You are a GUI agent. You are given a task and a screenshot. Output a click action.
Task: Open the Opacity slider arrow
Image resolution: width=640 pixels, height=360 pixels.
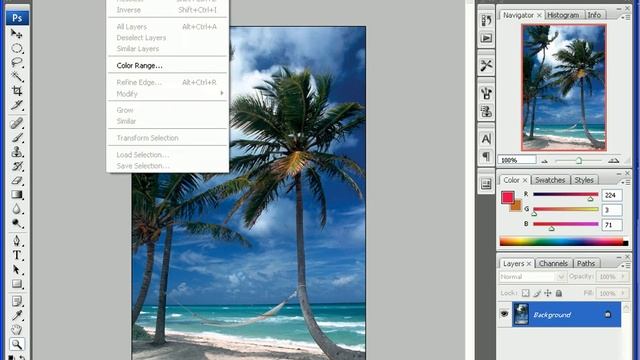[x=623, y=277]
